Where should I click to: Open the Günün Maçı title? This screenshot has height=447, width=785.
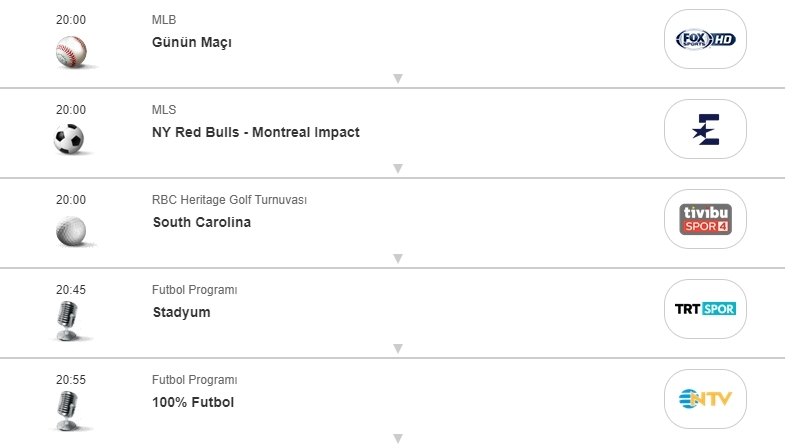192,42
